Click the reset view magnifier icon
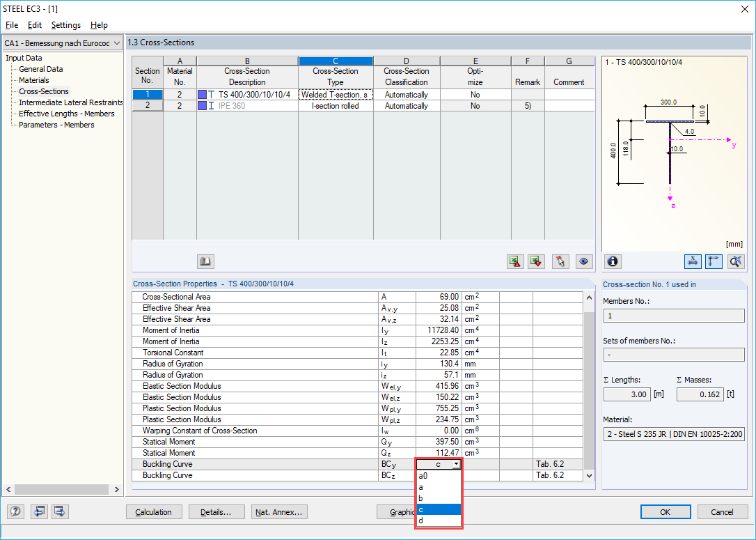 736,261
